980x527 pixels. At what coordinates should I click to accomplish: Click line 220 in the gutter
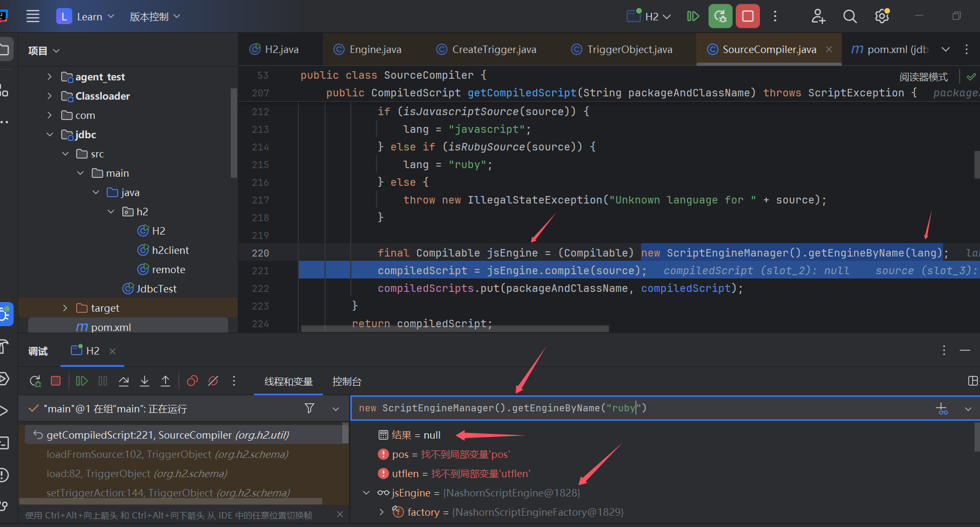pyautogui.click(x=260, y=253)
